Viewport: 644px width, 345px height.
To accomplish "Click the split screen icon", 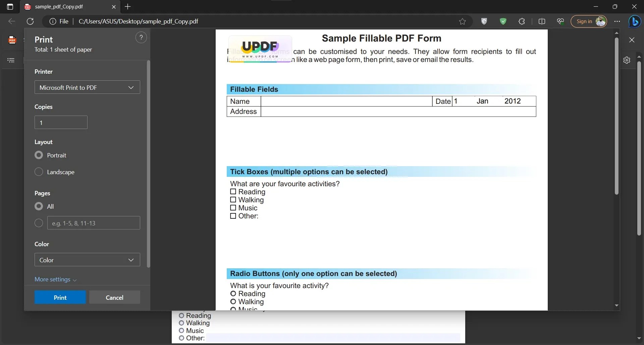I will pos(542,21).
